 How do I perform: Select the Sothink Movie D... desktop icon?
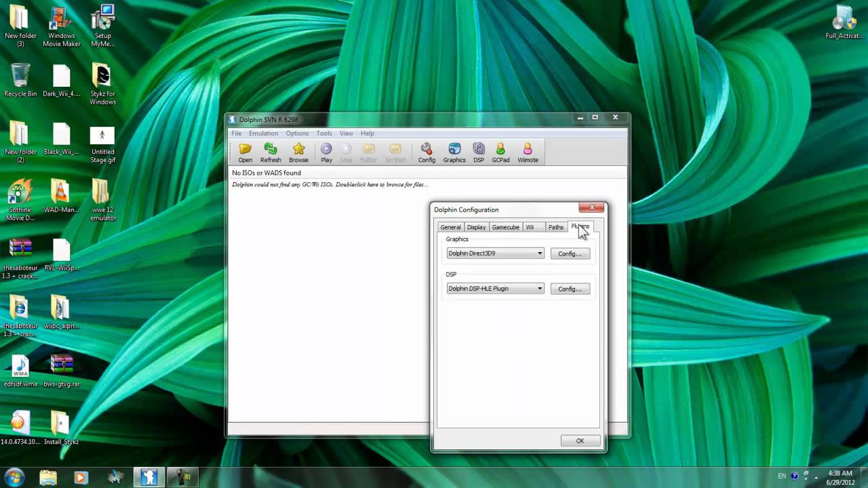pyautogui.click(x=20, y=201)
